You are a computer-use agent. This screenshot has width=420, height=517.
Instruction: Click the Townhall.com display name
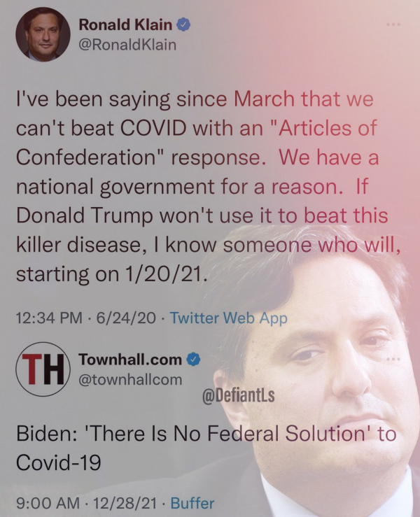(130, 359)
